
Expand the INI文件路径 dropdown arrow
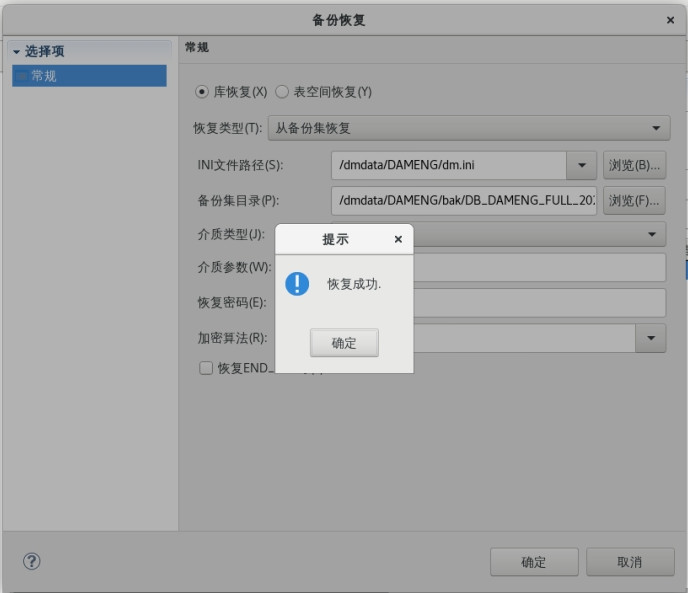tap(581, 165)
